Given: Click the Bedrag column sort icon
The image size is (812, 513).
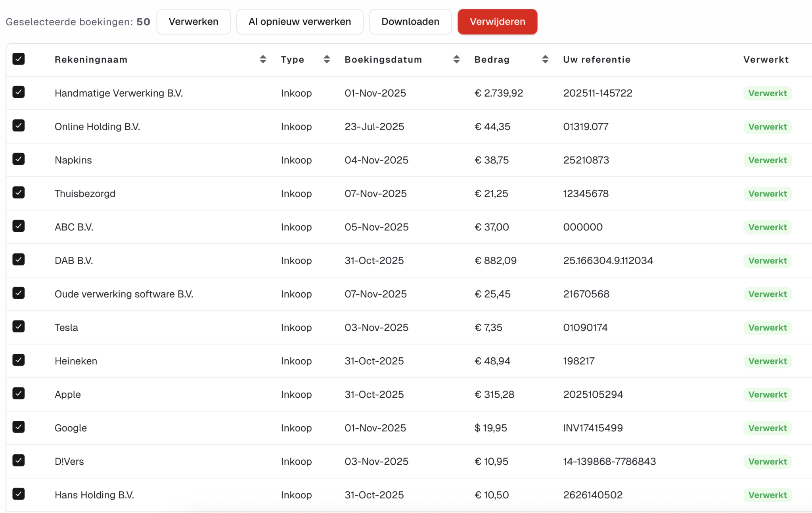Looking at the screenshot, I should point(545,59).
